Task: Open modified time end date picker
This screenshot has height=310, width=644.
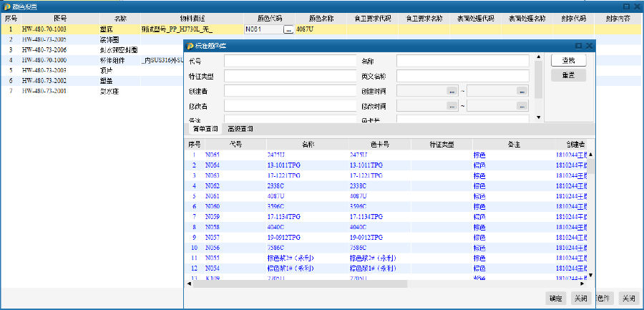Action: 522,106
